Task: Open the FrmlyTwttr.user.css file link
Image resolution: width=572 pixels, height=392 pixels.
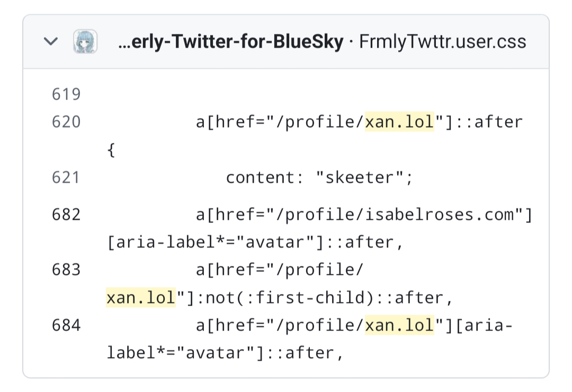Action: tap(443, 42)
